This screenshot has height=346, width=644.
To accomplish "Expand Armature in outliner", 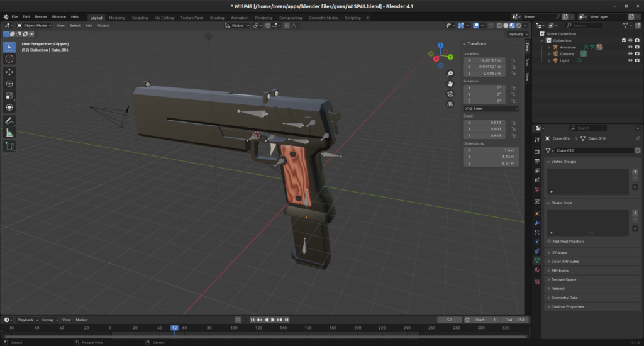I will coord(549,47).
